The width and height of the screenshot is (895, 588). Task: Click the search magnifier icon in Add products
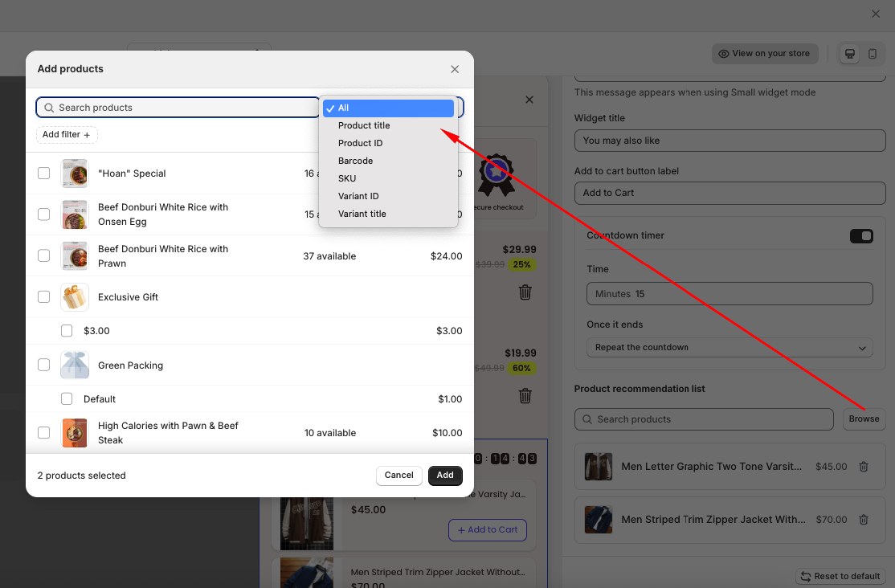49,108
